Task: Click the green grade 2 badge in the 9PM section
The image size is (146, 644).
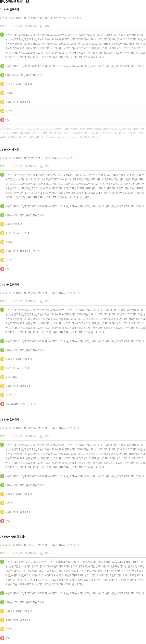Action: click(x=2, y=485)
